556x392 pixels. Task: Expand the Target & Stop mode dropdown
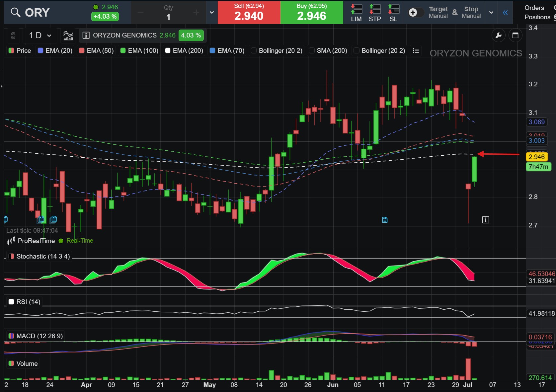[491, 13]
